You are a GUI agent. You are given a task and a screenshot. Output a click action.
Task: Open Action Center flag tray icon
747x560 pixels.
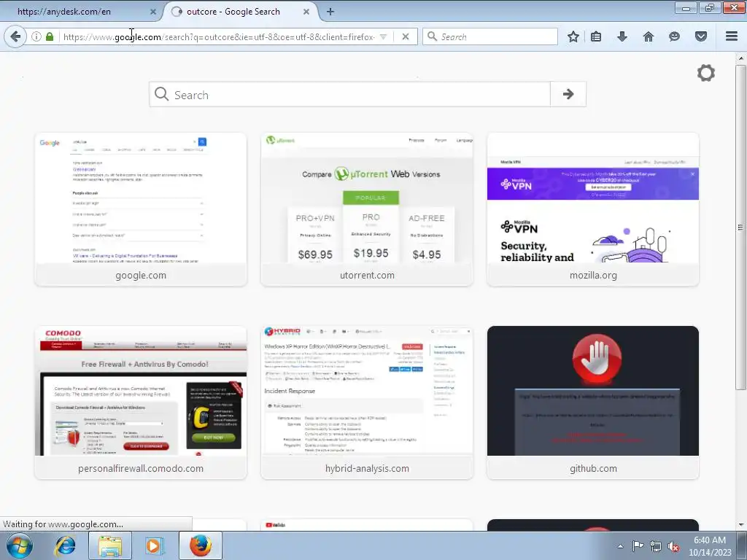(638, 546)
